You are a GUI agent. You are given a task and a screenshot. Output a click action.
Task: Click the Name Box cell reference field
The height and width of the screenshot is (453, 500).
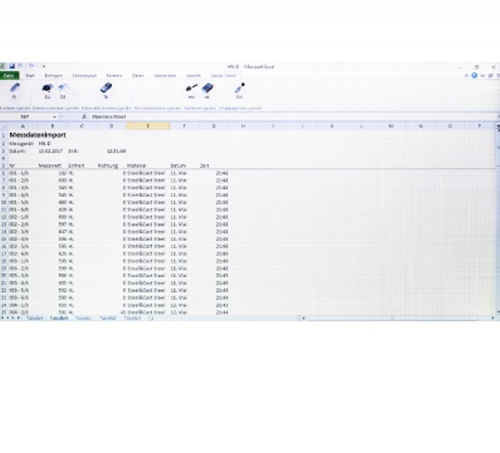[x=25, y=117]
